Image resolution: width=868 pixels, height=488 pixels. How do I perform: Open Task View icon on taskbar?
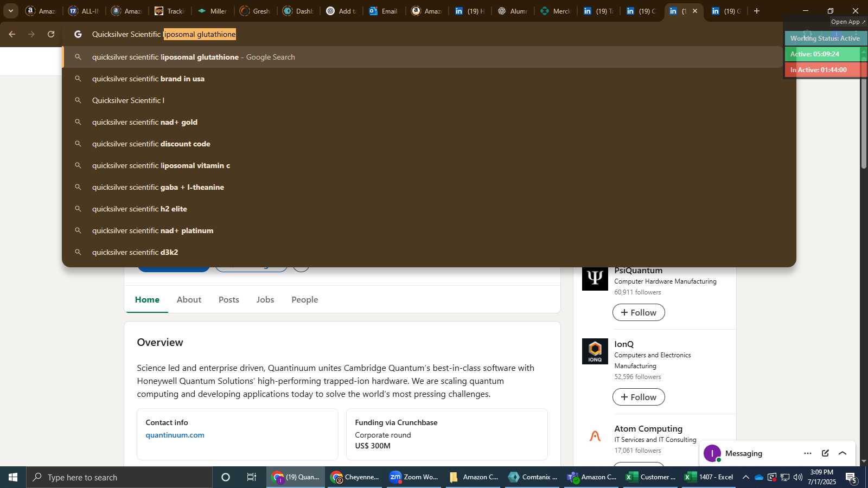[x=252, y=477]
